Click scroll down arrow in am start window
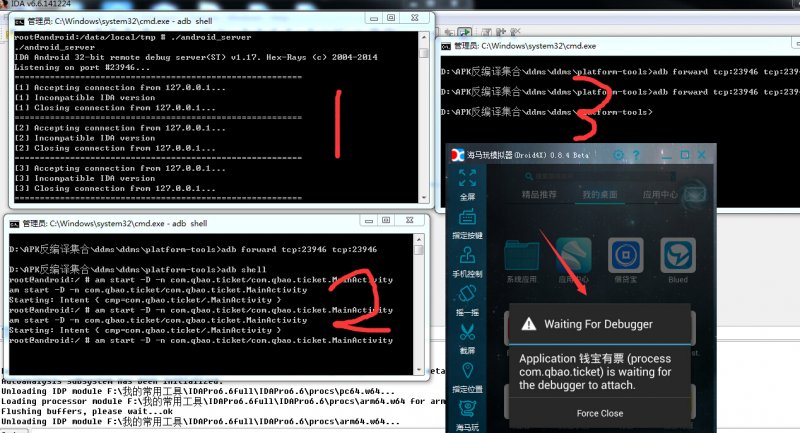 [419, 370]
